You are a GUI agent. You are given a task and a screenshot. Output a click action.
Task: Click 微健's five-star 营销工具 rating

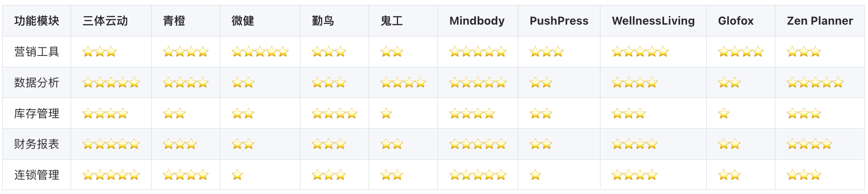tap(260, 52)
